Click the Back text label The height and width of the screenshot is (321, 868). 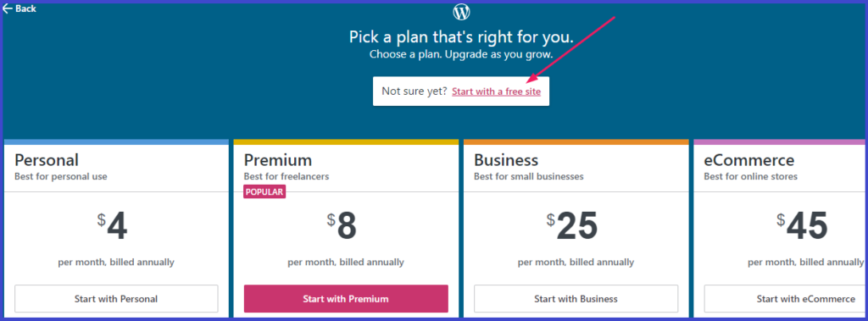click(26, 8)
